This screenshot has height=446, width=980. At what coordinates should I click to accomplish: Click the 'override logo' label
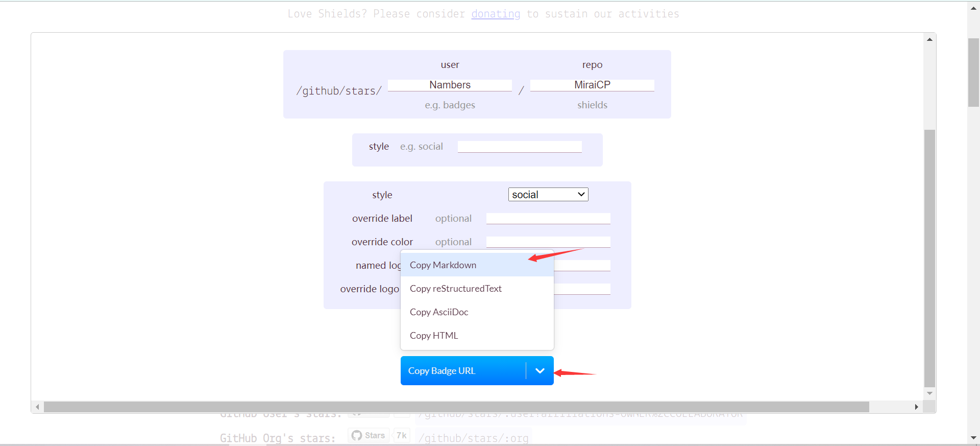tap(370, 289)
